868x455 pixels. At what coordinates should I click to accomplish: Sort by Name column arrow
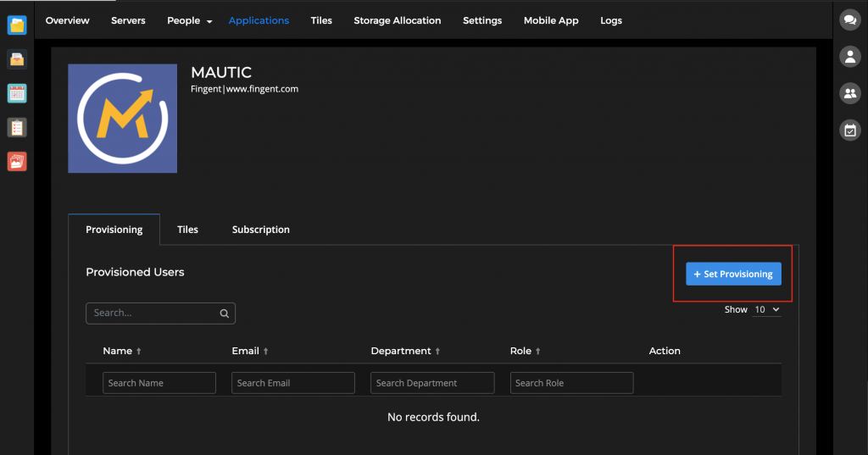(x=139, y=351)
